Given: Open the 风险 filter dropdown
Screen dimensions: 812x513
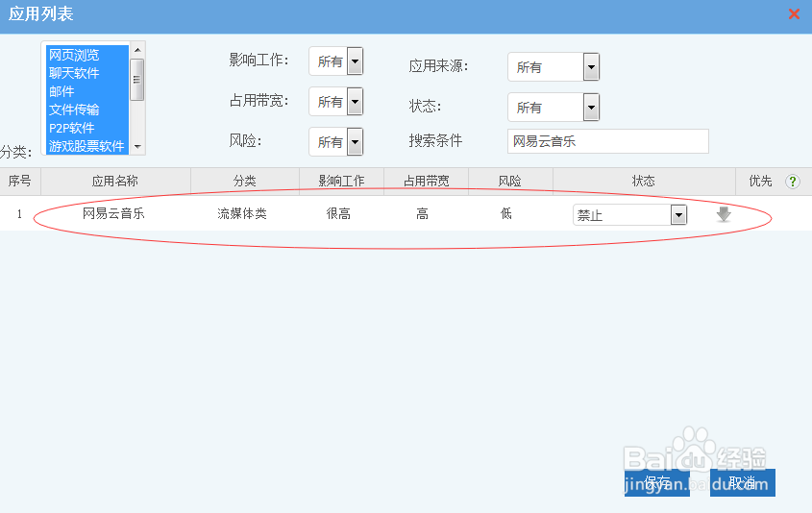Looking at the screenshot, I should (336, 141).
